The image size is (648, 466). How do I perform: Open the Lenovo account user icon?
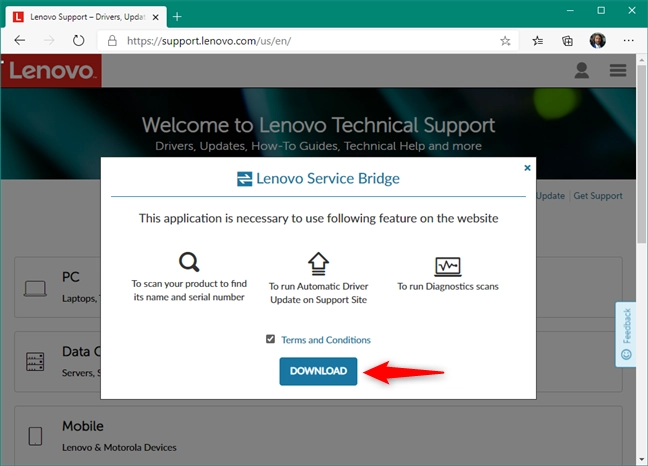(581, 70)
